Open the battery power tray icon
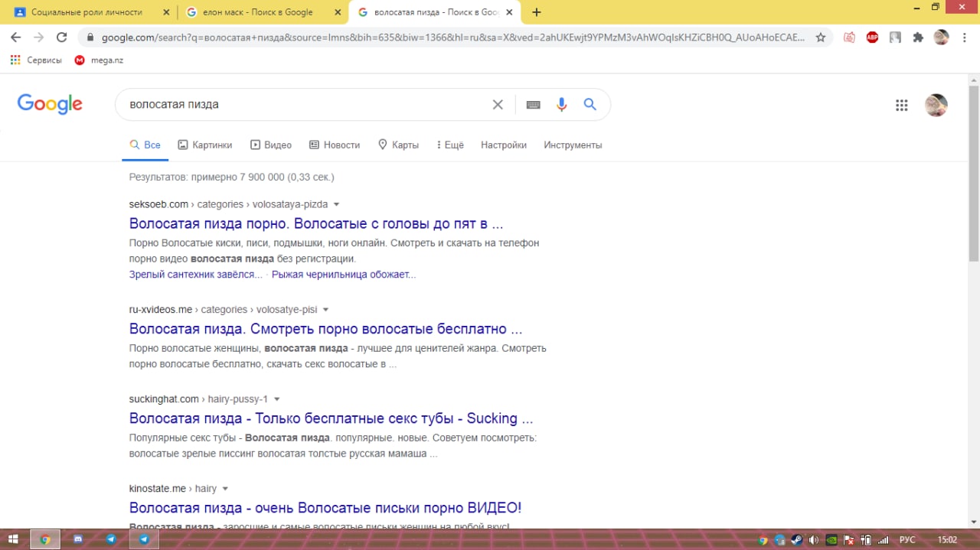 866,539
